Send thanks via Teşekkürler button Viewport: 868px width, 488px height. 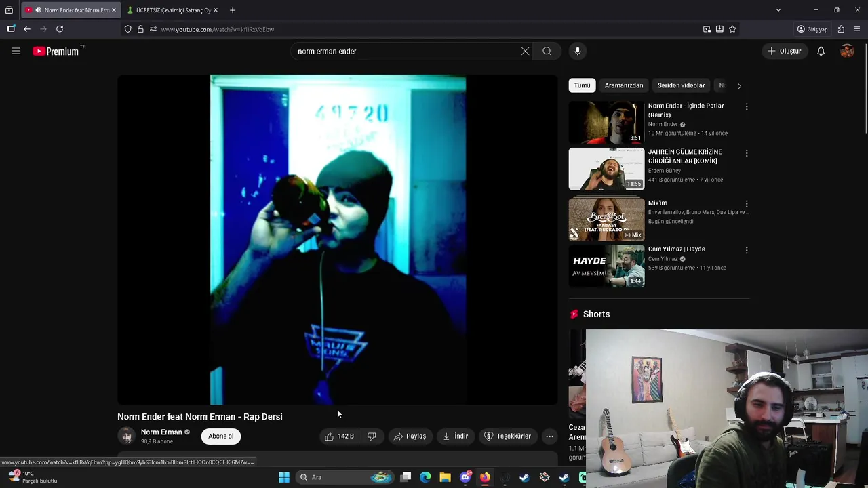point(507,436)
